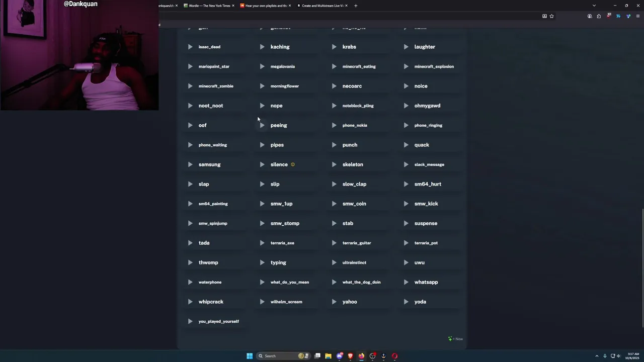The image size is (644, 362).
Task: Click the taskbar Search box
Action: point(282,356)
